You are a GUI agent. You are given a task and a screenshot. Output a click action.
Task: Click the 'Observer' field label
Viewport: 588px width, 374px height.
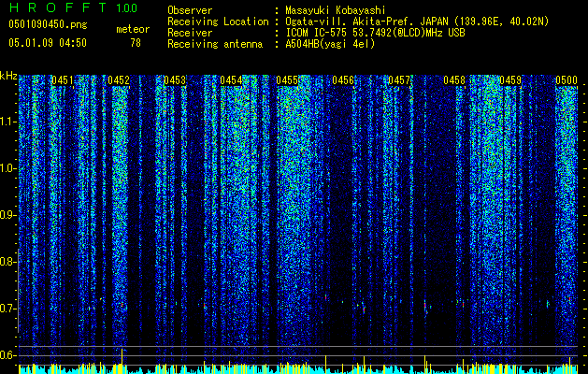(x=190, y=10)
